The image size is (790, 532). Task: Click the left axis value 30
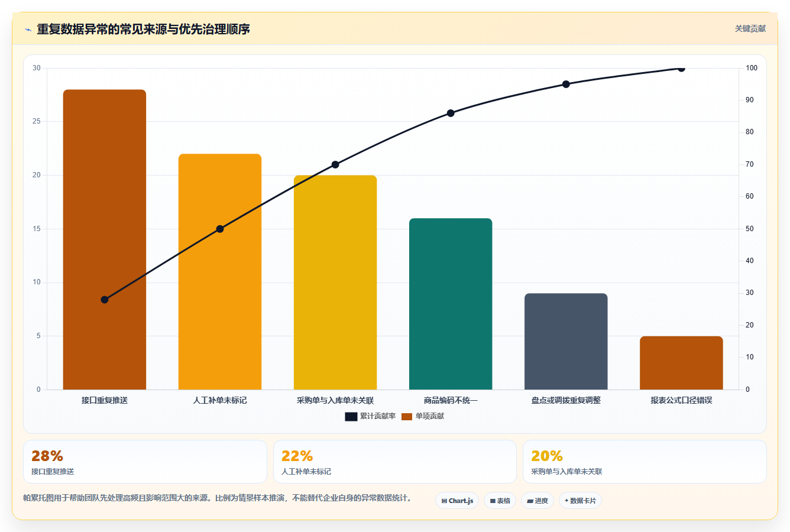[x=37, y=68]
